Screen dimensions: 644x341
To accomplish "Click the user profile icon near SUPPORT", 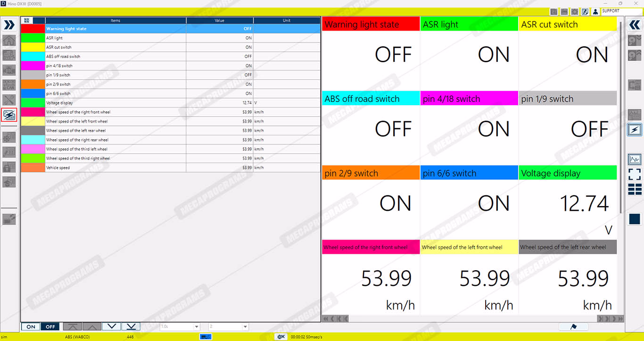I will click(x=595, y=11).
